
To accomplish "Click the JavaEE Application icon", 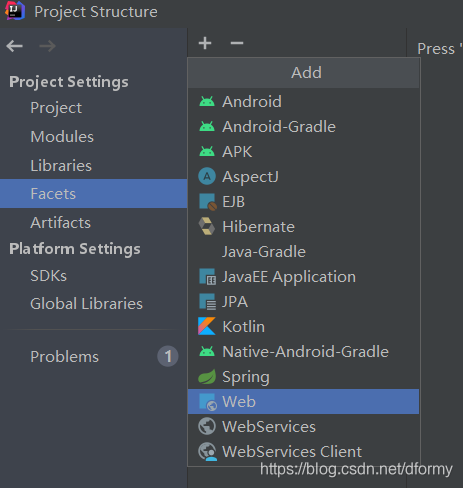I will 207,277.
